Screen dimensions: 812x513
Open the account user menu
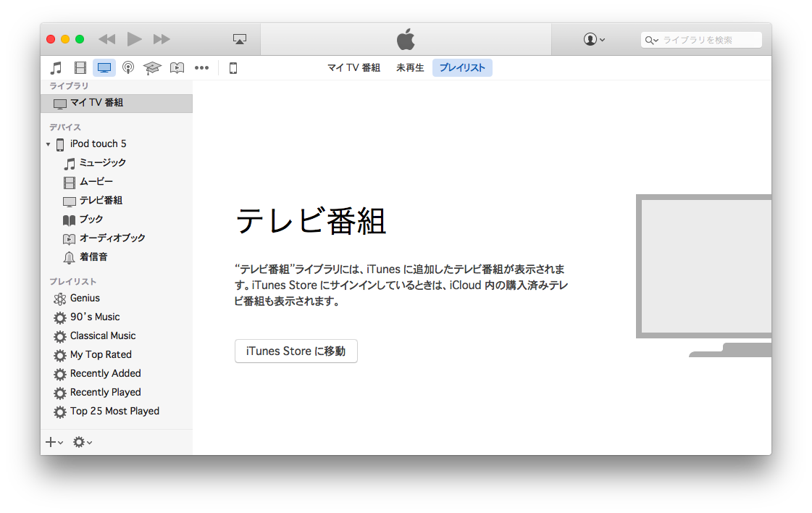pyautogui.click(x=594, y=39)
